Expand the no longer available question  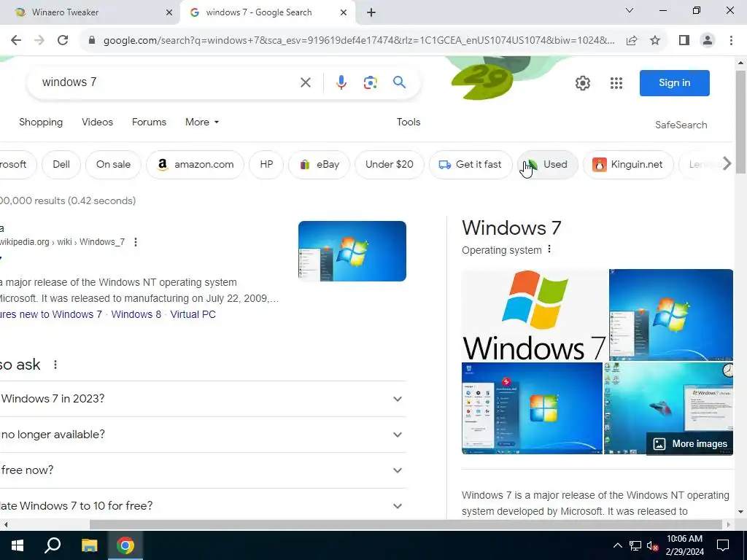click(x=398, y=435)
